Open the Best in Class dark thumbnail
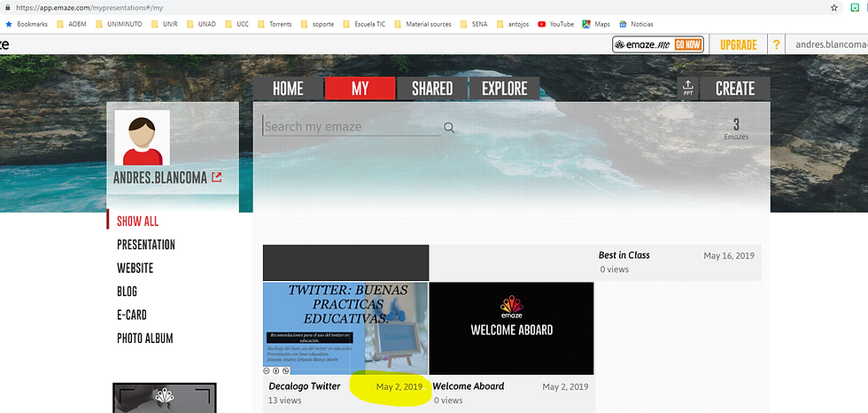 [x=346, y=262]
